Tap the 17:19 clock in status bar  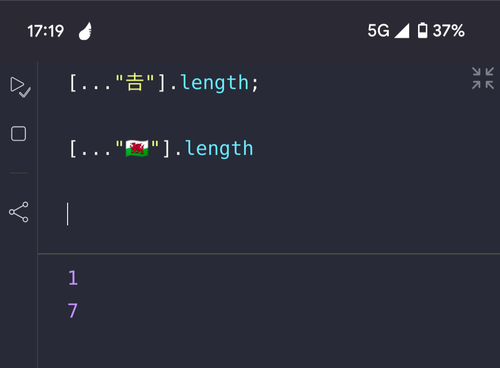pyautogui.click(x=45, y=31)
